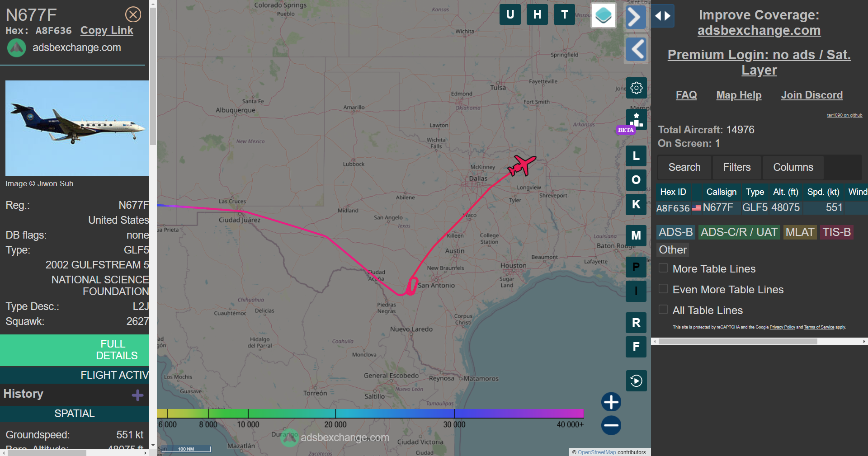Open the Columns tab
The height and width of the screenshot is (456, 868).
coord(793,167)
